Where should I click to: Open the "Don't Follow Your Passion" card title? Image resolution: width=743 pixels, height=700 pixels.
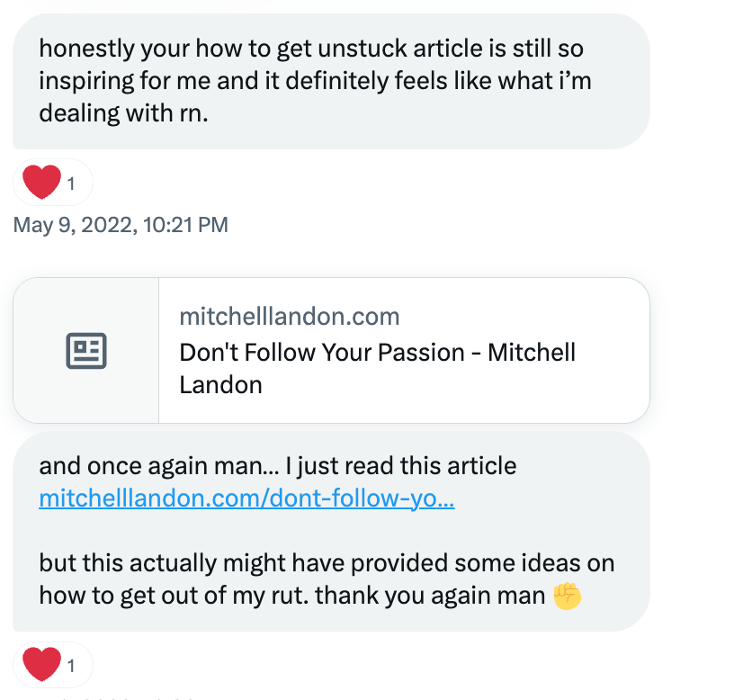point(377,368)
